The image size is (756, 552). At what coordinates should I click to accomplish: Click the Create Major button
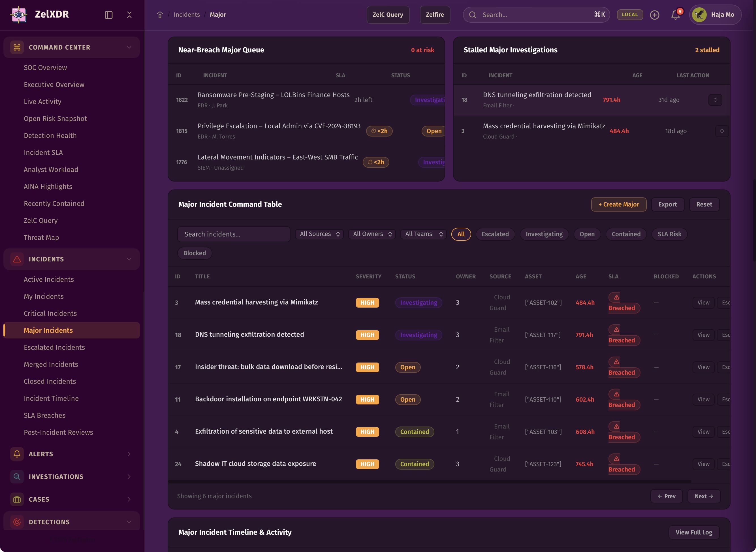point(618,204)
